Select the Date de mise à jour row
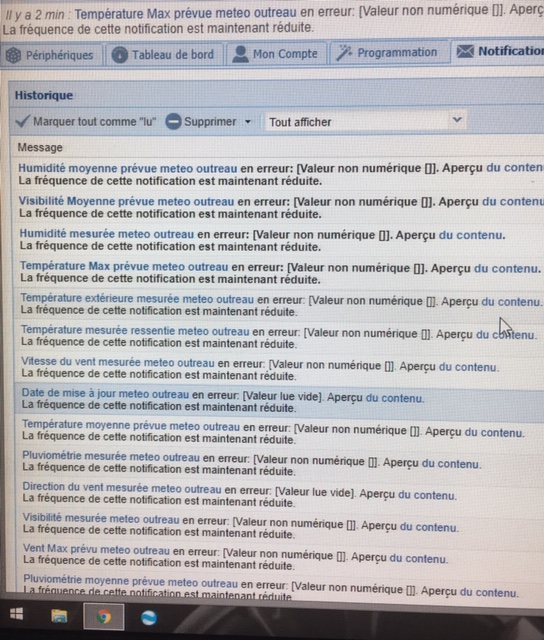This screenshot has width=544, height=640. click(x=279, y=400)
